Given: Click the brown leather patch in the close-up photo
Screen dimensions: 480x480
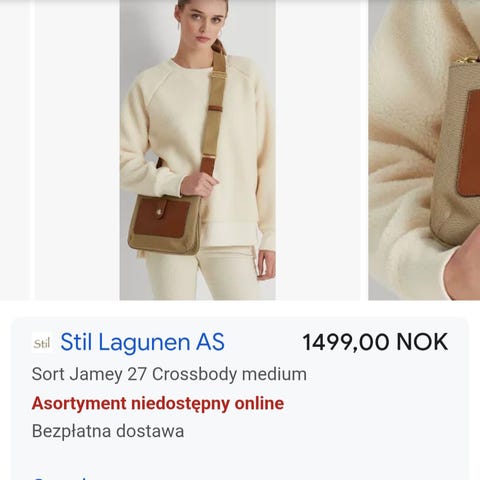Looking at the screenshot, I should pyautogui.click(x=469, y=143).
